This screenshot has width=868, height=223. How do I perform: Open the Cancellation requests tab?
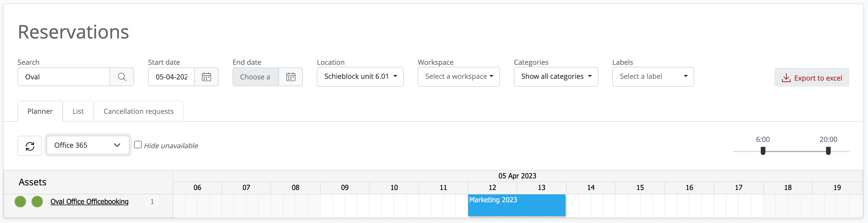[138, 111]
